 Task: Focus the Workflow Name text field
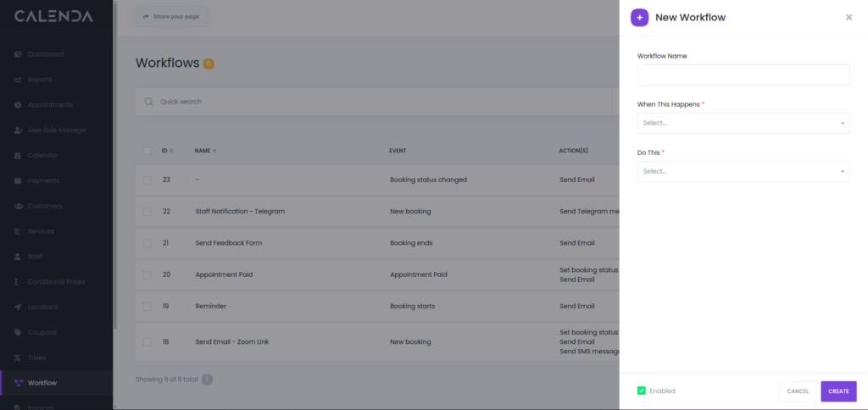(x=743, y=75)
